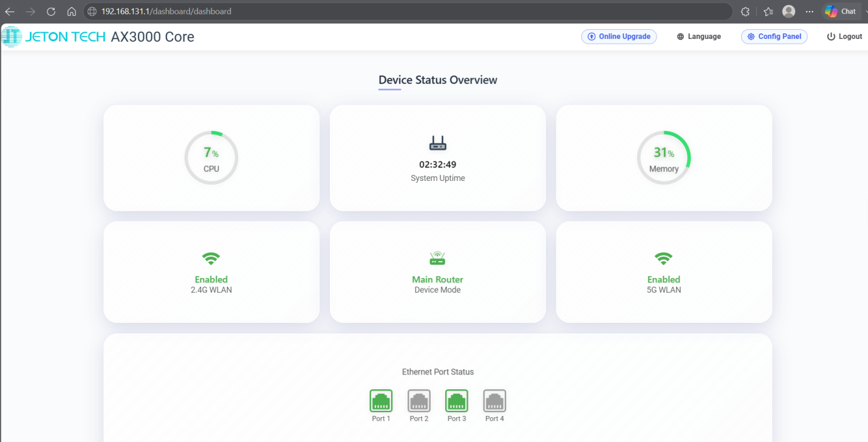Open the Copilot Chat button
This screenshot has width=868, height=442.
[840, 12]
